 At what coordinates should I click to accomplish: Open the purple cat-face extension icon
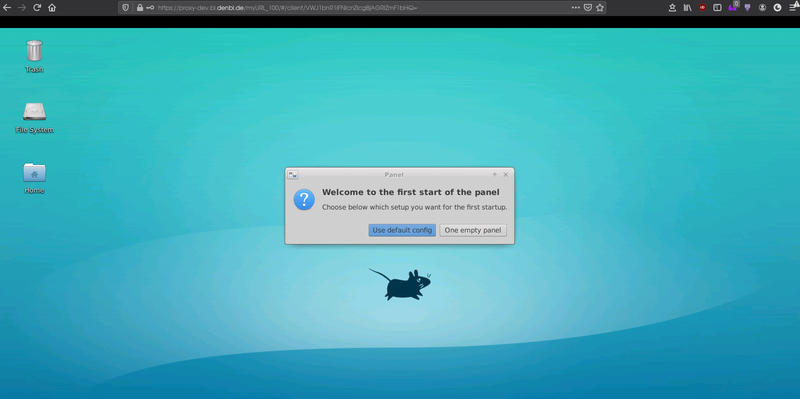coord(747,8)
